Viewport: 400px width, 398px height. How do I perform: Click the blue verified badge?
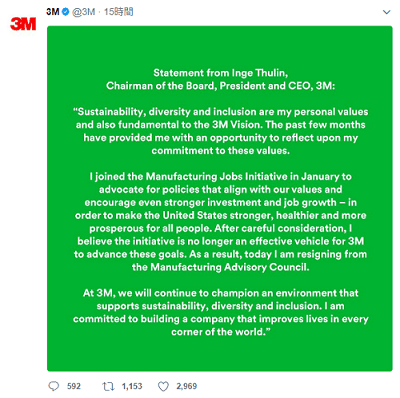[66, 12]
